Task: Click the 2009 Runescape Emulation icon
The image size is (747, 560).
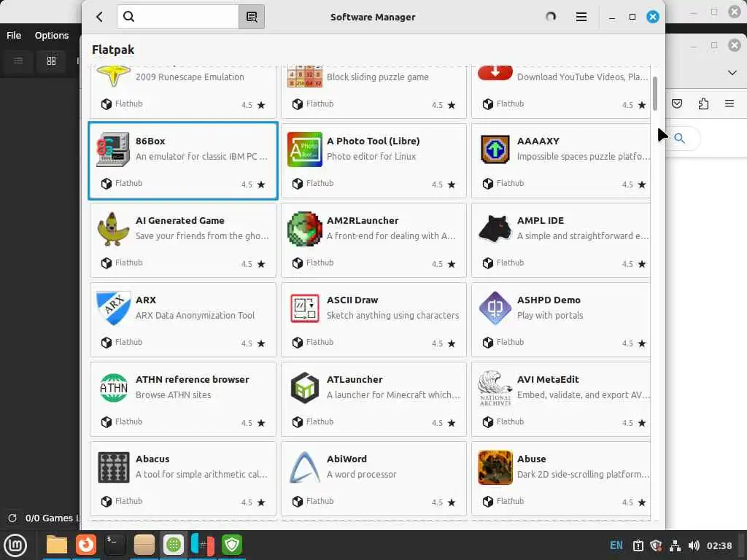Action: [113, 76]
